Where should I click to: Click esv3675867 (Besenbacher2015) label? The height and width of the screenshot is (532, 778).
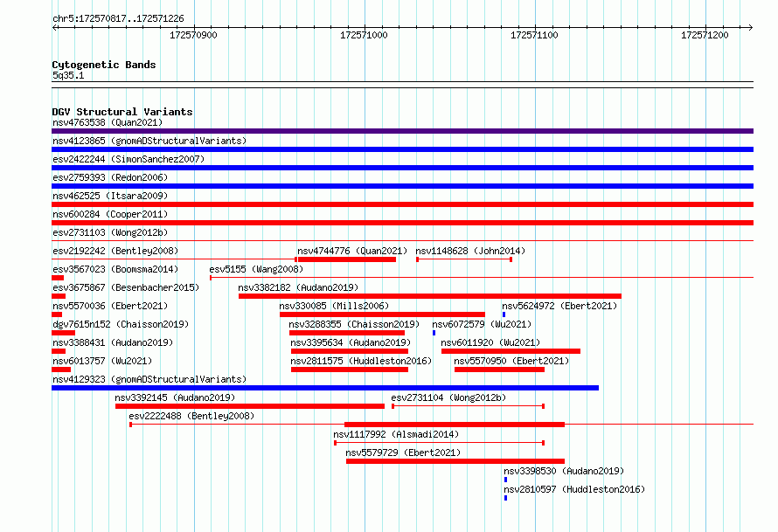[126, 287]
